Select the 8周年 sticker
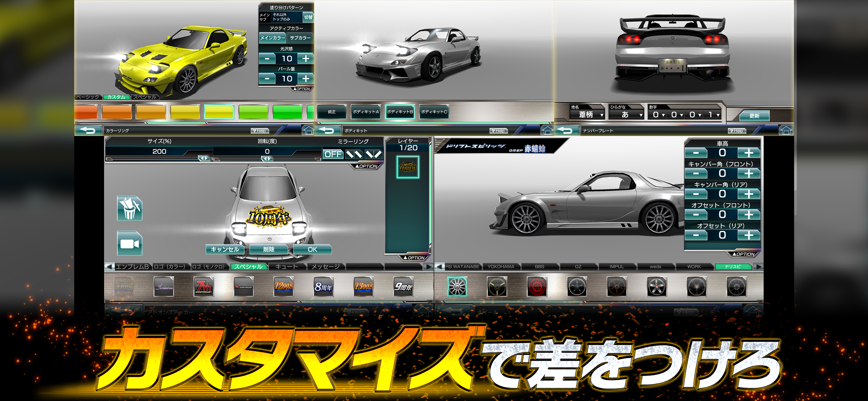Screen dimensions: 868x401 click(x=323, y=286)
